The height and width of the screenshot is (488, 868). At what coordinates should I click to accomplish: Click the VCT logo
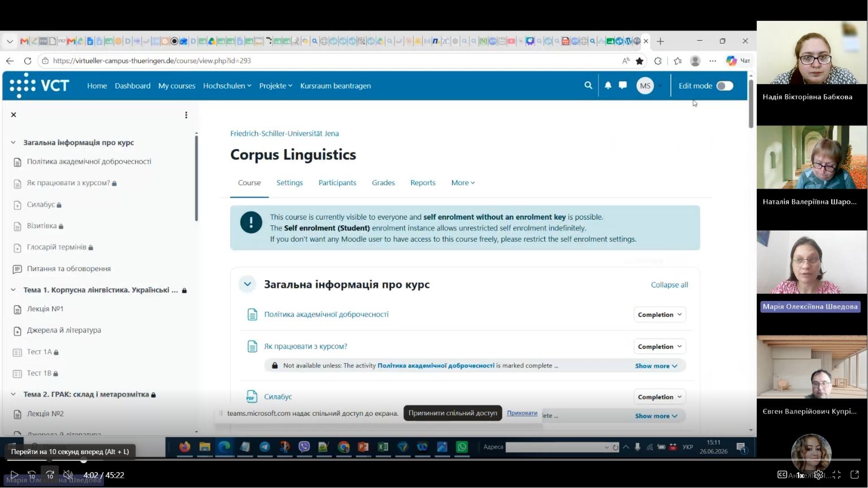[39, 85]
